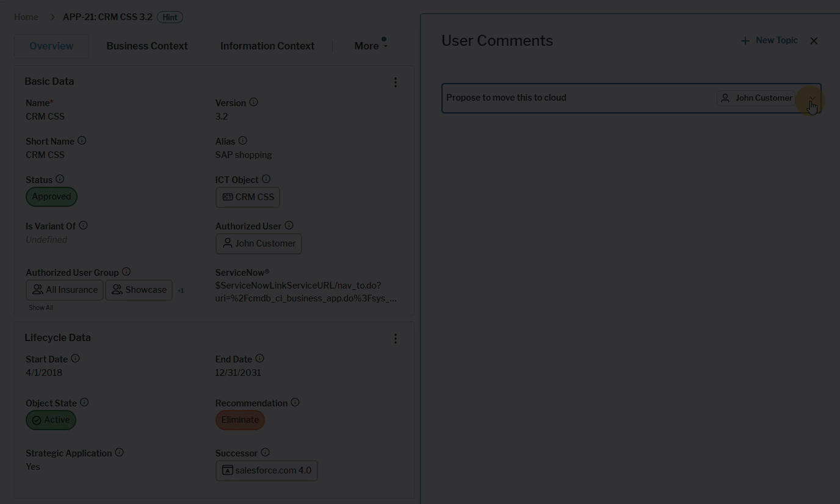Click info icon beside Strategic Application

pos(120,453)
